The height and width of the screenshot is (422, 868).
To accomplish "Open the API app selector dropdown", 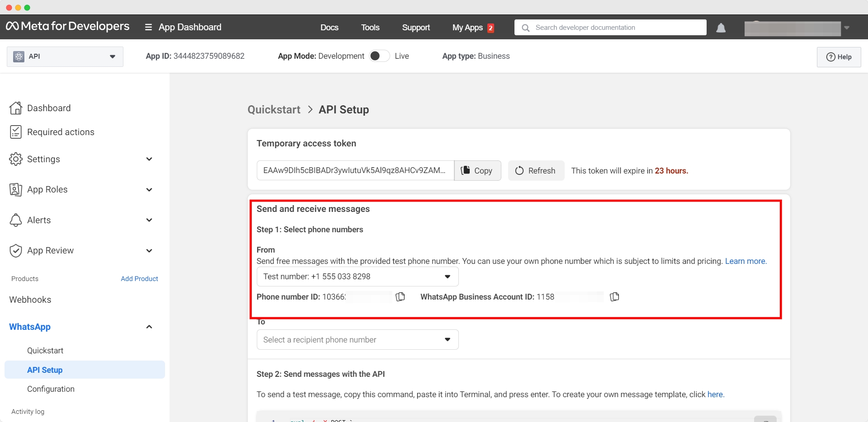I will (65, 56).
